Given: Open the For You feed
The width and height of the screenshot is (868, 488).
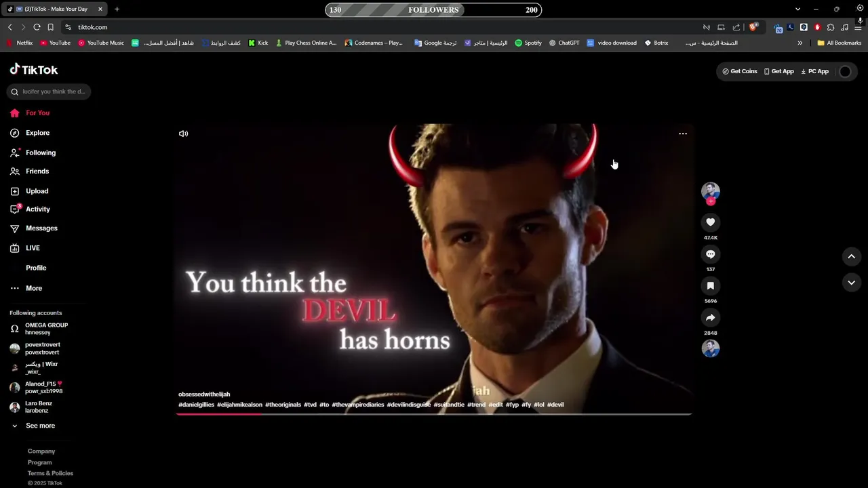Looking at the screenshot, I should click(x=30, y=113).
